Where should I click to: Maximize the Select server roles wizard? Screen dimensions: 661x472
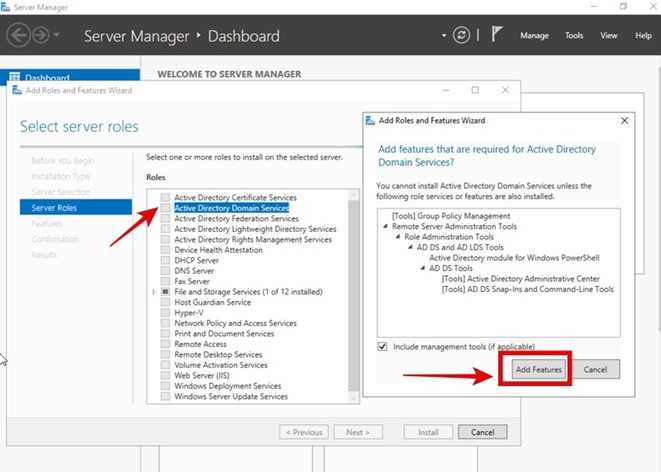[475, 90]
